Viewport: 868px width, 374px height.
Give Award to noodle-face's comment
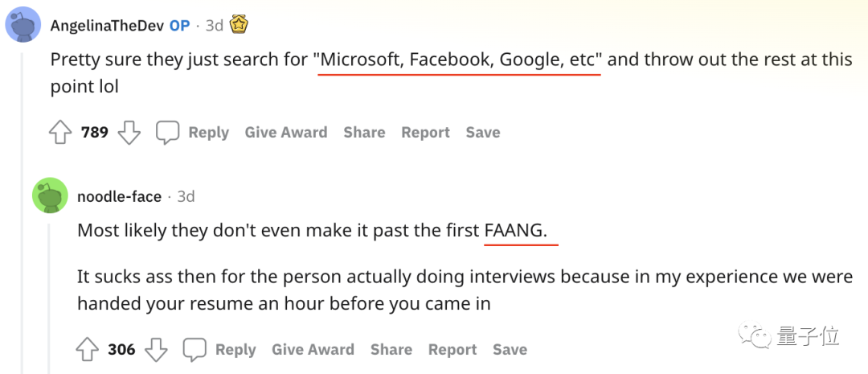point(313,349)
